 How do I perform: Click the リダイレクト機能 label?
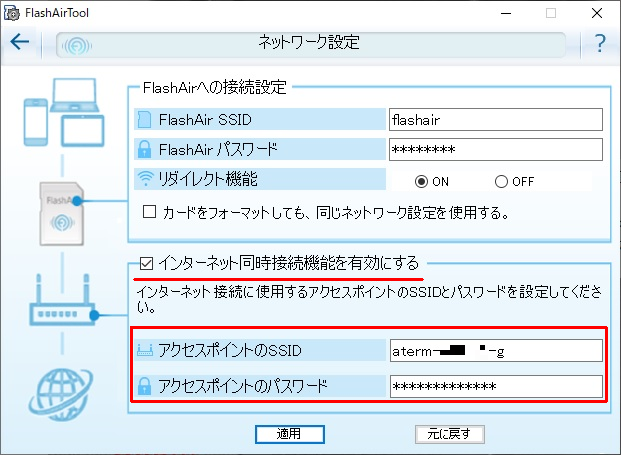tap(208, 179)
